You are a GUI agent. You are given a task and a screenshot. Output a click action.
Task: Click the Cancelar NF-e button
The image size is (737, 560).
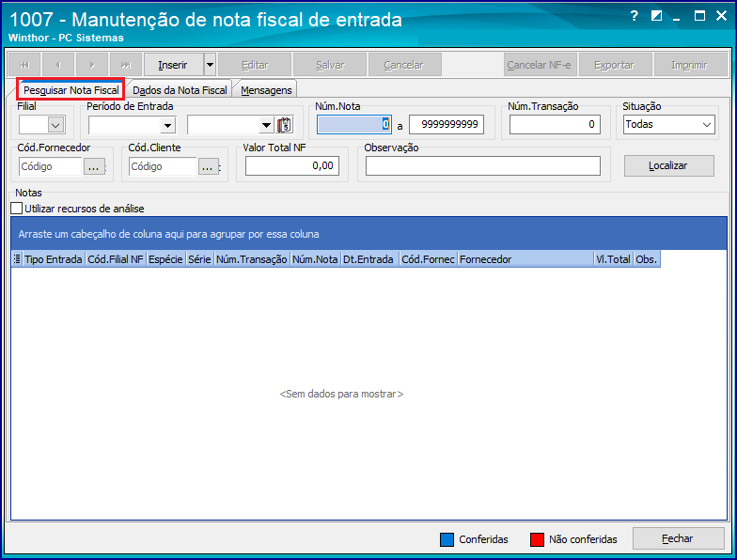pyautogui.click(x=541, y=65)
